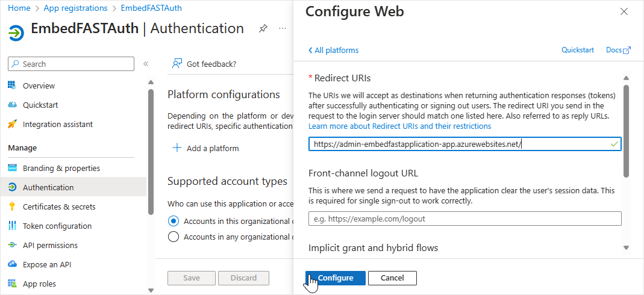
Task: Select Accounts in any organizational directory
Action: pos(174,237)
